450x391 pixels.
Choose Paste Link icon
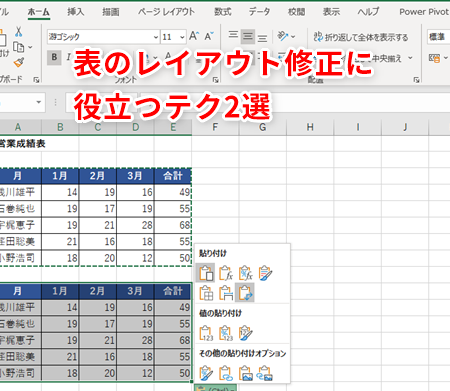[x=226, y=373]
